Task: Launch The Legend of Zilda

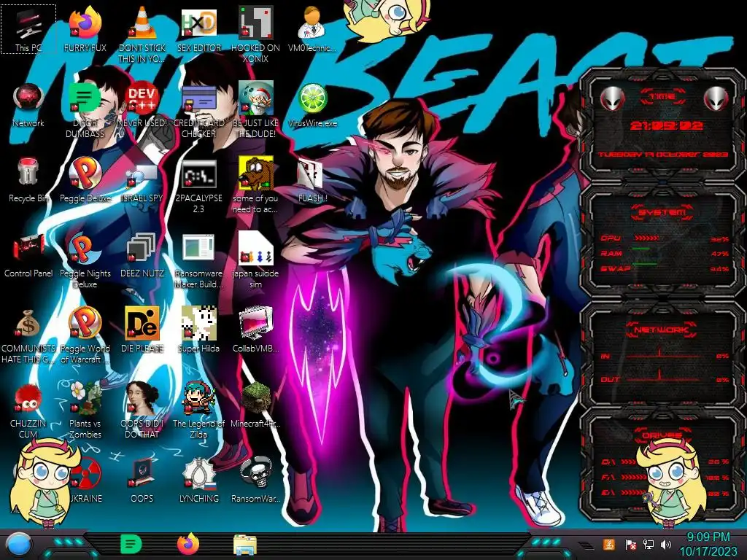Action: click(x=198, y=411)
